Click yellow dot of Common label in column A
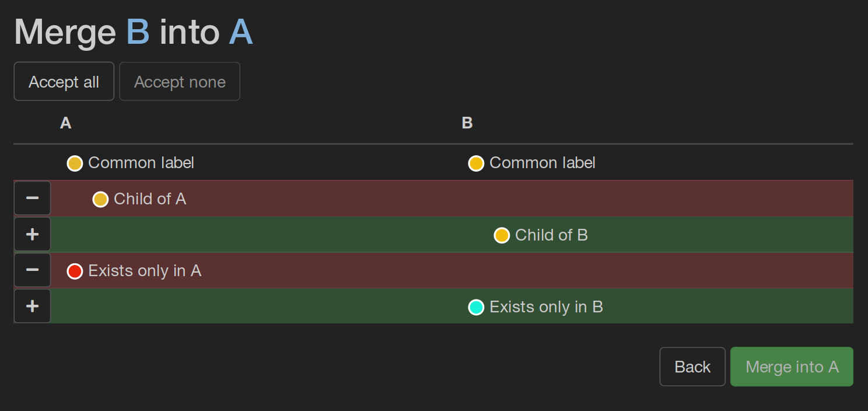This screenshot has height=411, width=868. point(75,163)
